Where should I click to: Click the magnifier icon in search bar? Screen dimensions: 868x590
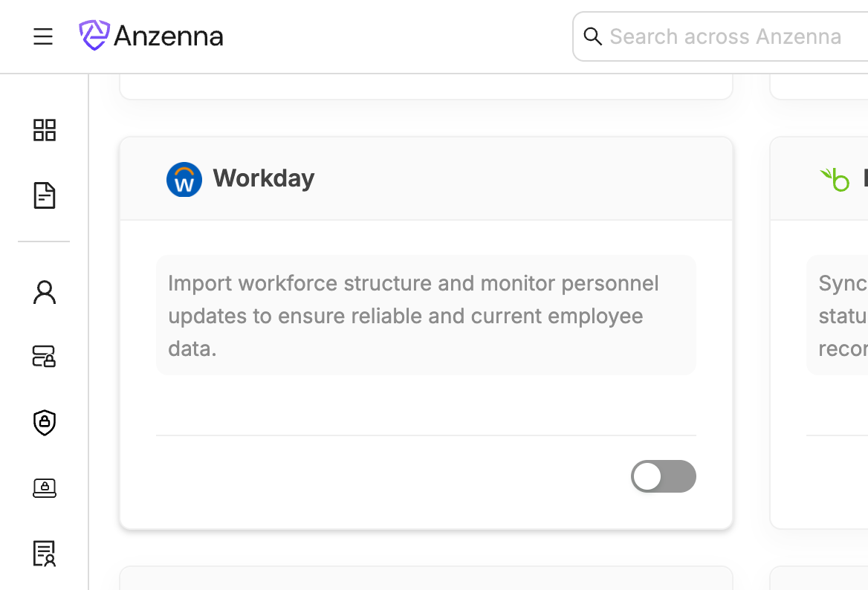click(x=592, y=36)
